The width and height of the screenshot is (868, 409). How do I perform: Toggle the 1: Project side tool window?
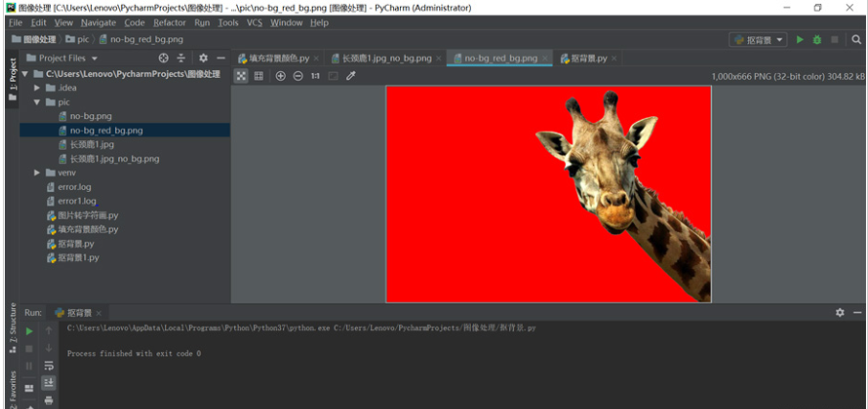[12, 80]
